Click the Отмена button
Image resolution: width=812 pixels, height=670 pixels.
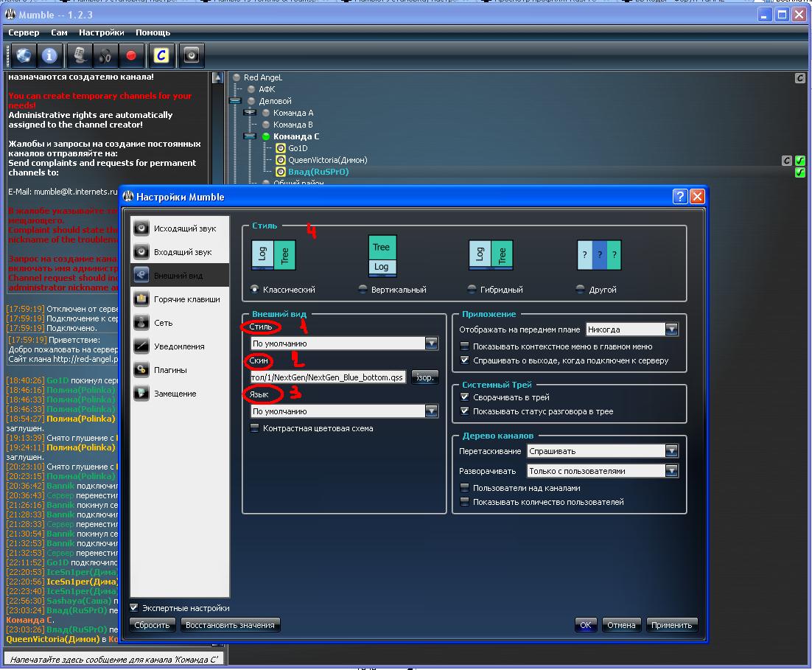tap(621, 625)
